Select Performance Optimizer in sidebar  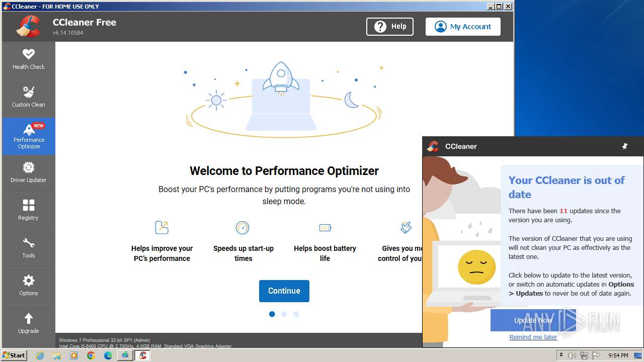[29, 136]
